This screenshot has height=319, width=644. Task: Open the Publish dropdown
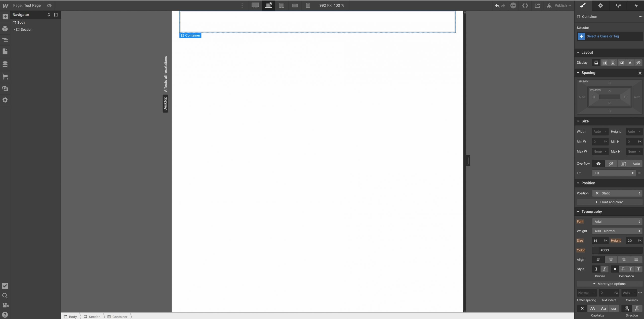(x=559, y=6)
